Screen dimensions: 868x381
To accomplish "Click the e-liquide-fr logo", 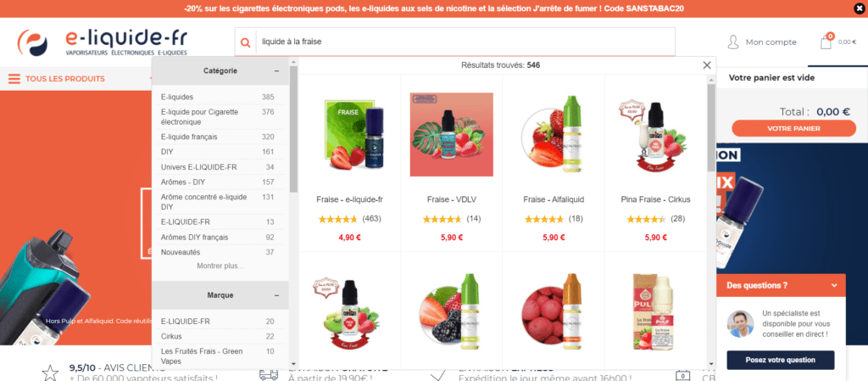I will (x=103, y=42).
